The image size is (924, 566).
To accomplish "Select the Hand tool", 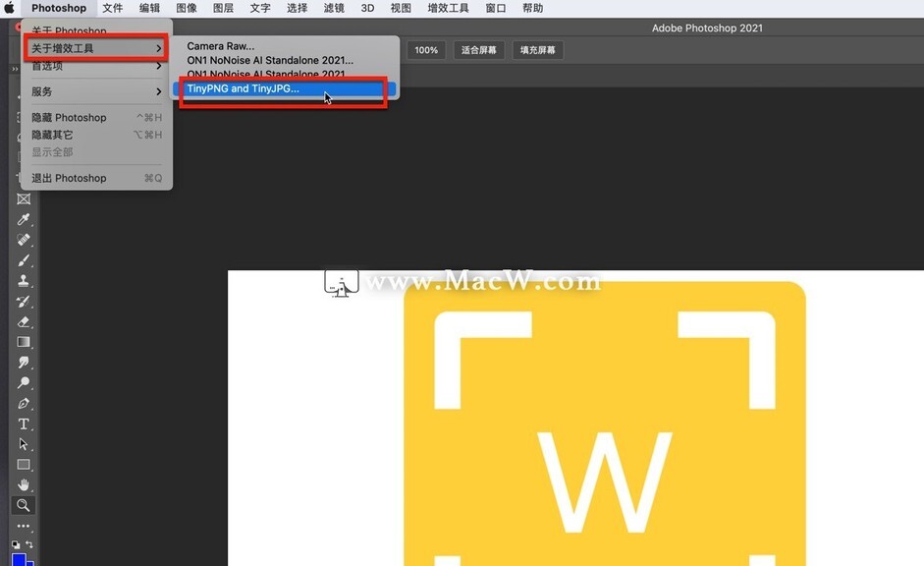I will pos(24,485).
